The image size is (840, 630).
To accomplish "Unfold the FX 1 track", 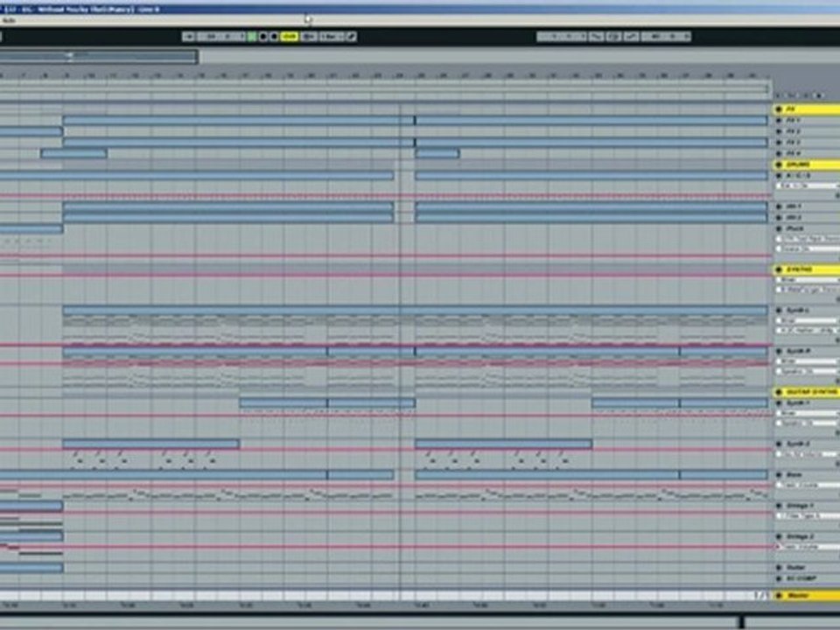I will pyautogui.click(x=779, y=121).
